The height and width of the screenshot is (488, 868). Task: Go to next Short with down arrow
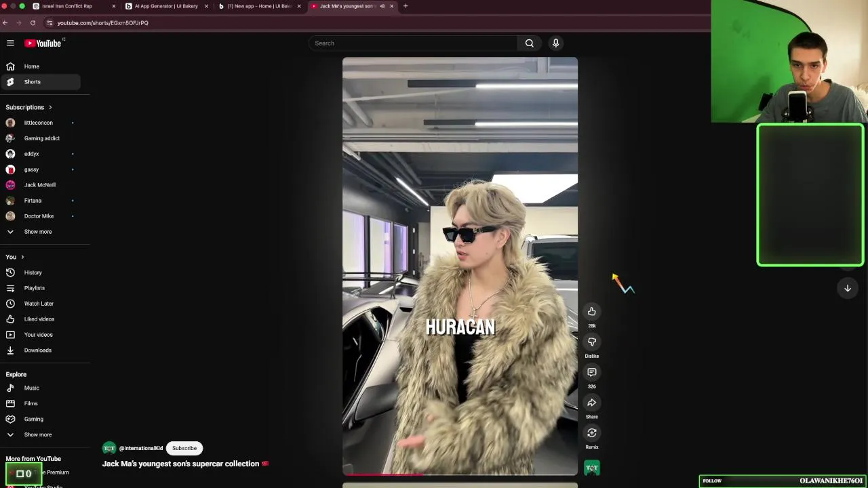[847, 288]
